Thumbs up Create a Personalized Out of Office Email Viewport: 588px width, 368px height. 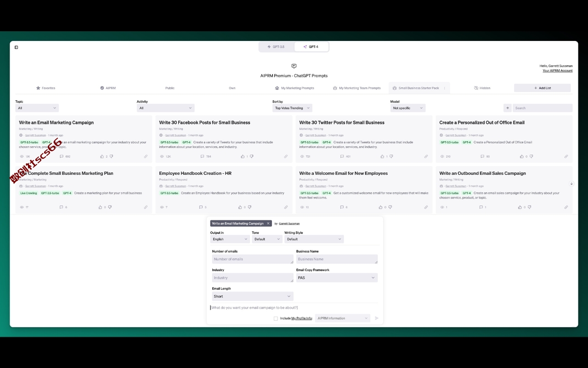[x=522, y=156]
